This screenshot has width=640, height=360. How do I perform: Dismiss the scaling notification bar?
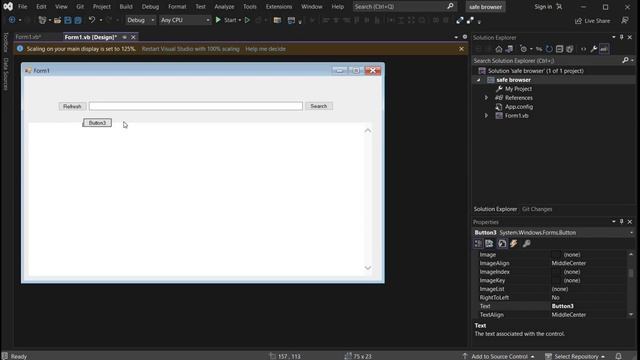tap(461, 49)
